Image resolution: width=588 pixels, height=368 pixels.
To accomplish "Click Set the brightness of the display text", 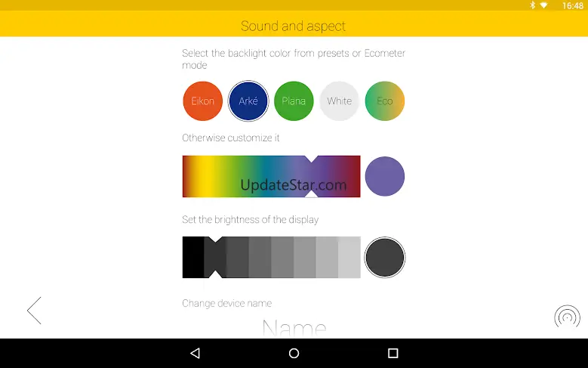I will click(x=250, y=219).
